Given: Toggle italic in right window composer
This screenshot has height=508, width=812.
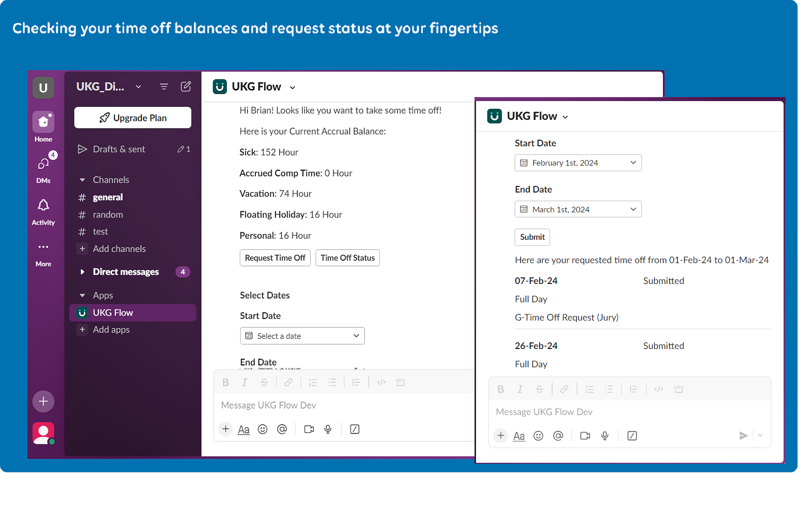Looking at the screenshot, I should tap(520, 389).
